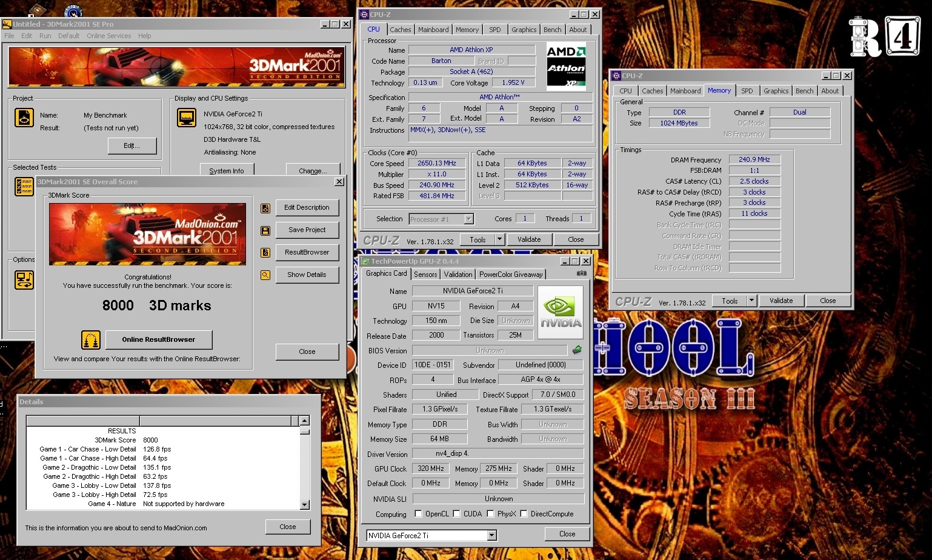Viewport: 932px width, 560px height.
Task: Enable the OpenCL checkbox
Action: click(x=418, y=514)
